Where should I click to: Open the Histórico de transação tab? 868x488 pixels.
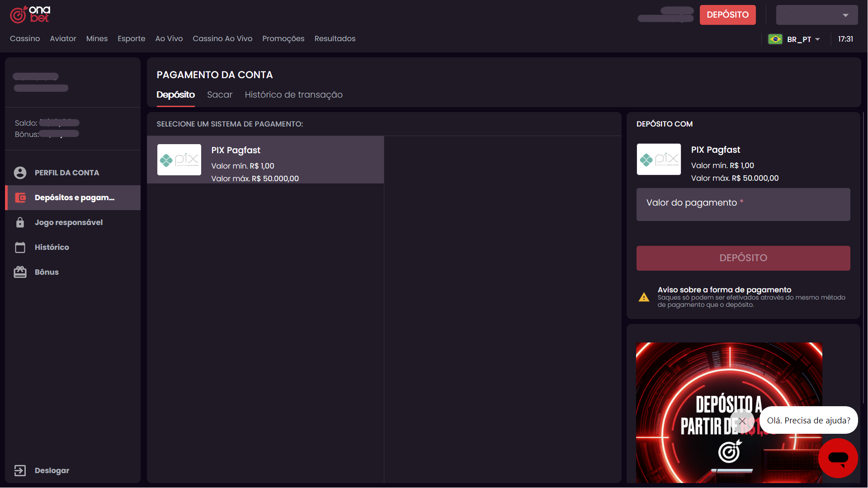click(x=293, y=95)
